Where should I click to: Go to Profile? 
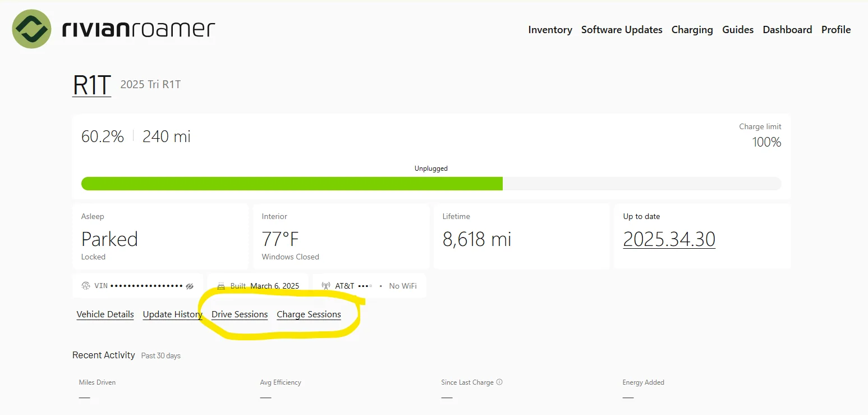836,30
